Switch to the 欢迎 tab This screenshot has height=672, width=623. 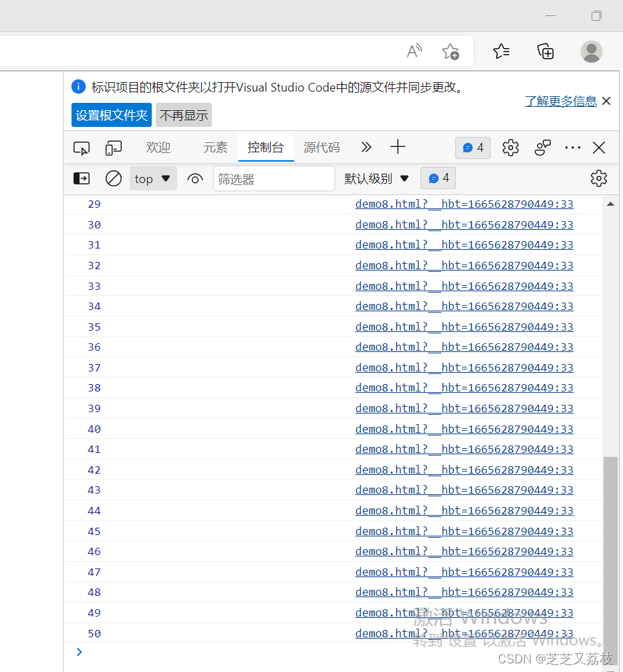pyautogui.click(x=158, y=148)
